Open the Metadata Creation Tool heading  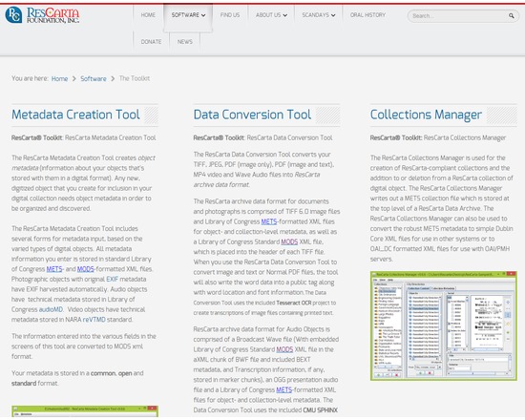click(75, 115)
